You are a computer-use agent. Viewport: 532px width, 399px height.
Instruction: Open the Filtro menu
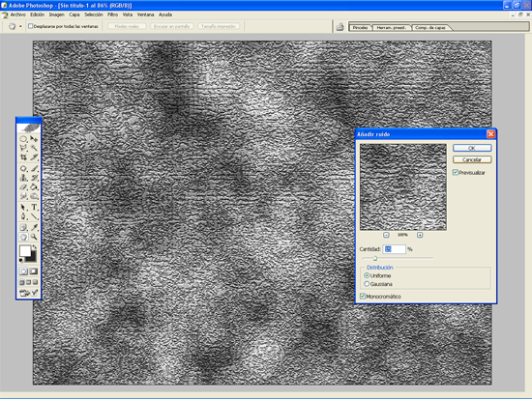(x=112, y=14)
